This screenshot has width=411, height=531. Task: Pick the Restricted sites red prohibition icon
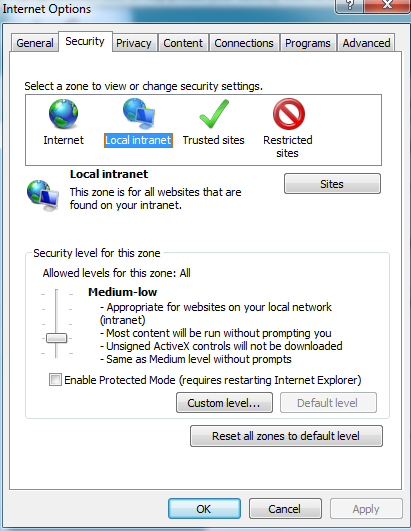289,114
